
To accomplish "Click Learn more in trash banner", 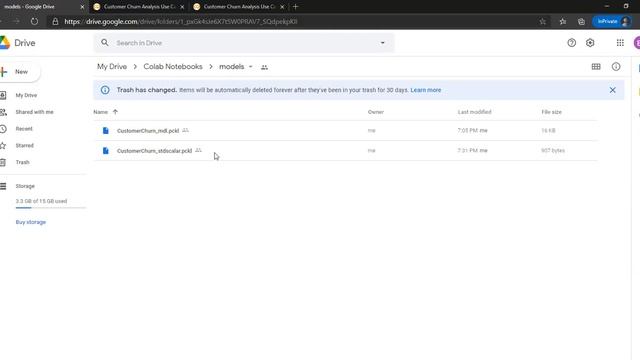I will tap(426, 90).
